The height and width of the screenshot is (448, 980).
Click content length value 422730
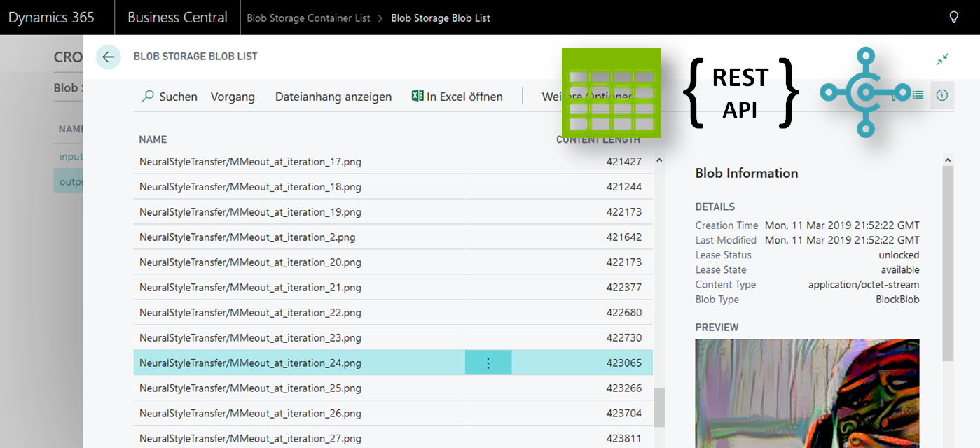[x=624, y=338]
